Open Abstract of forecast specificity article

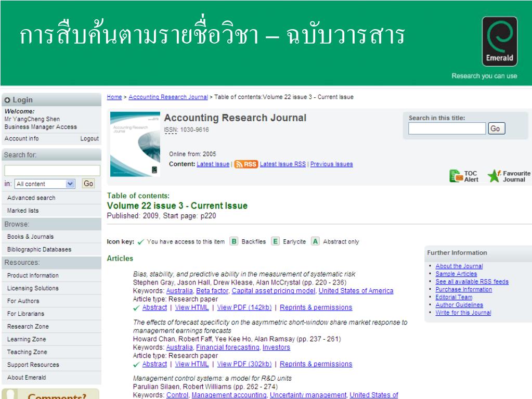tap(155, 364)
